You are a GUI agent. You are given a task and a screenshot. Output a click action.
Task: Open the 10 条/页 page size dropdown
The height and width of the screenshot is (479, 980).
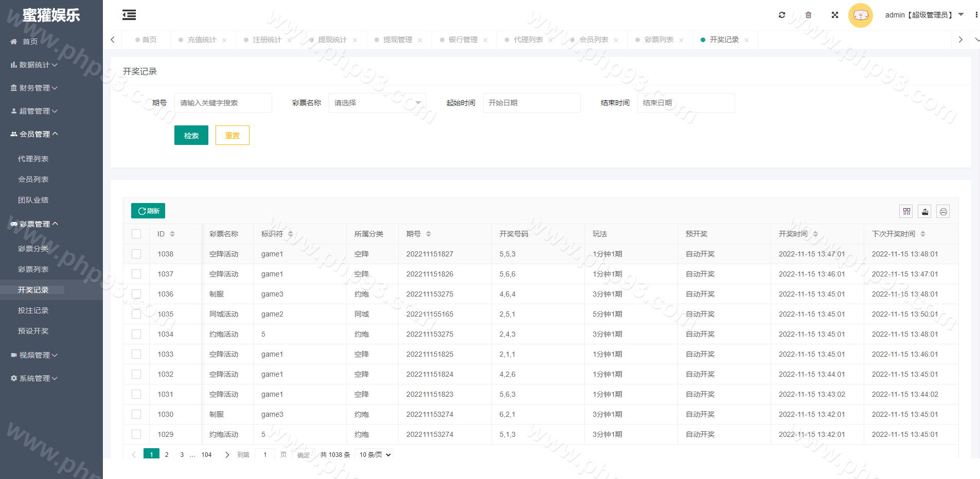click(375, 454)
